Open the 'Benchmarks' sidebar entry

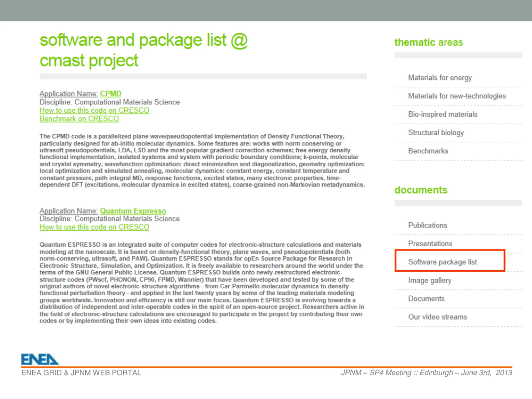click(428, 151)
